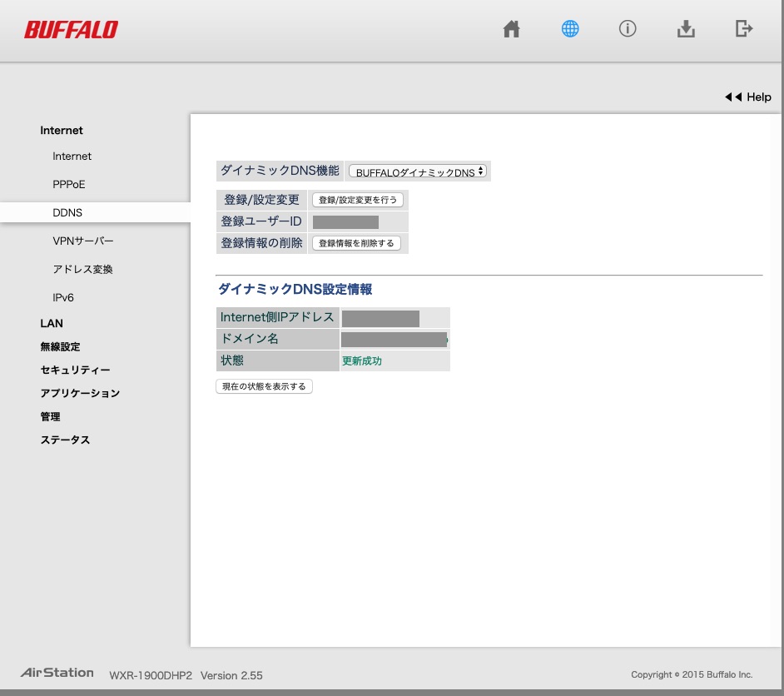The width and height of the screenshot is (784, 696).
Task: Click the logout exit icon
Action: tap(744, 28)
